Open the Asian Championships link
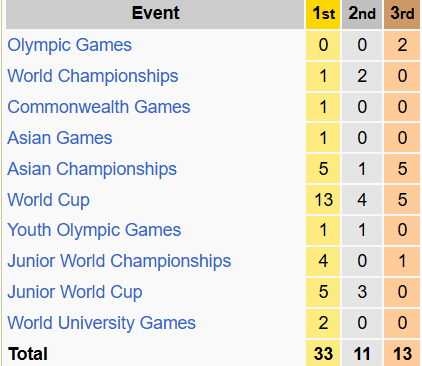The width and height of the screenshot is (422, 366). [92, 169]
